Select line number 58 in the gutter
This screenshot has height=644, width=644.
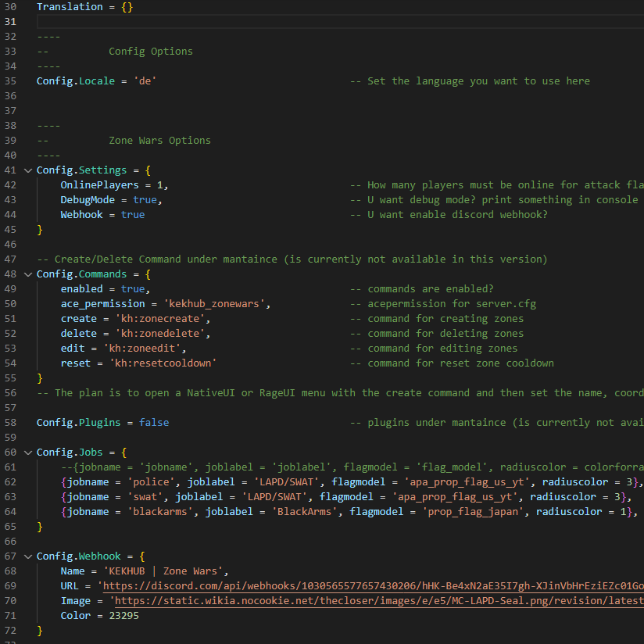[10, 423]
